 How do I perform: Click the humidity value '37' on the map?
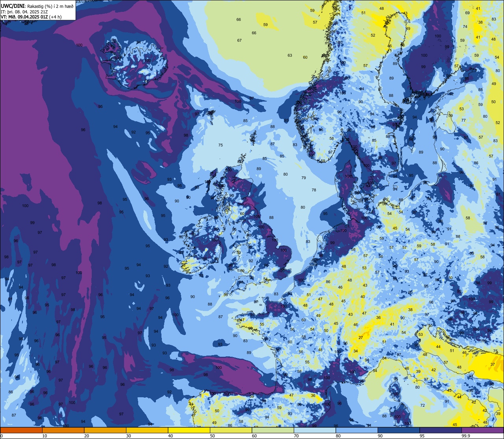point(493,365)
